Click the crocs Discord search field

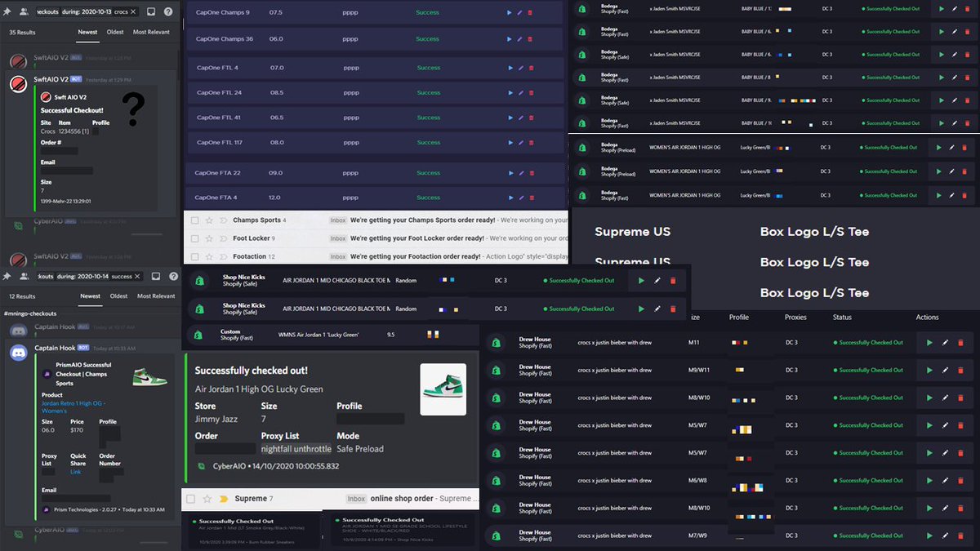(x=87, y=12)
